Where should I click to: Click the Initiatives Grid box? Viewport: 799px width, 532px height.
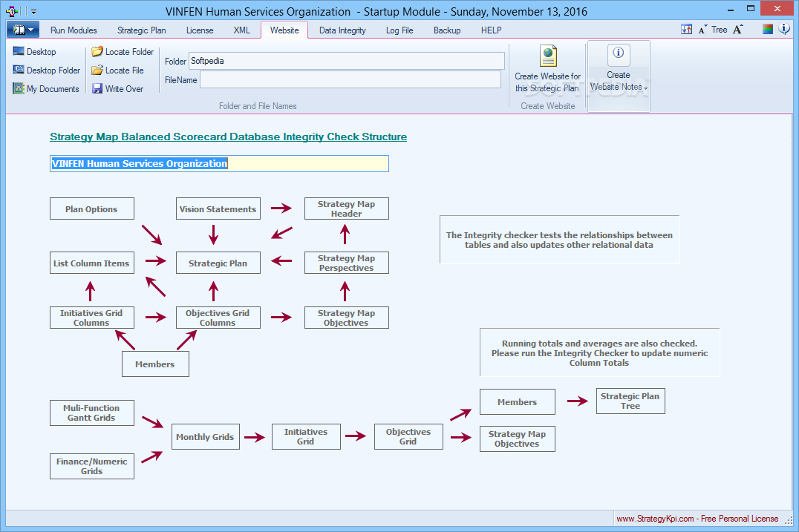tap(306, 437)
